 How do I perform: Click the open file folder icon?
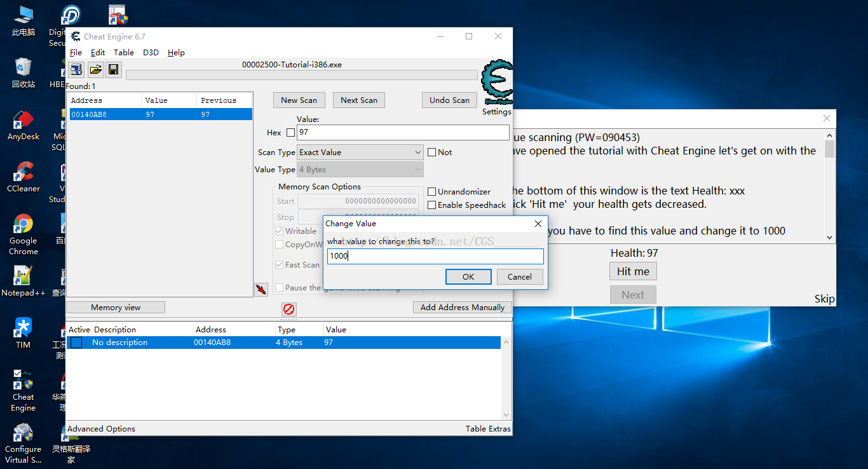pos(95,69)
